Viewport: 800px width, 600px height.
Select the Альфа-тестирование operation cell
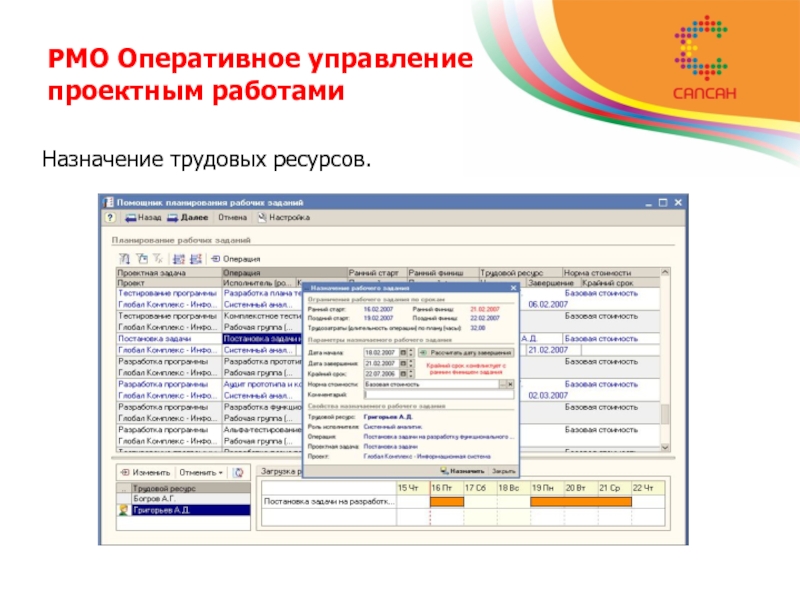coord(263,430)
